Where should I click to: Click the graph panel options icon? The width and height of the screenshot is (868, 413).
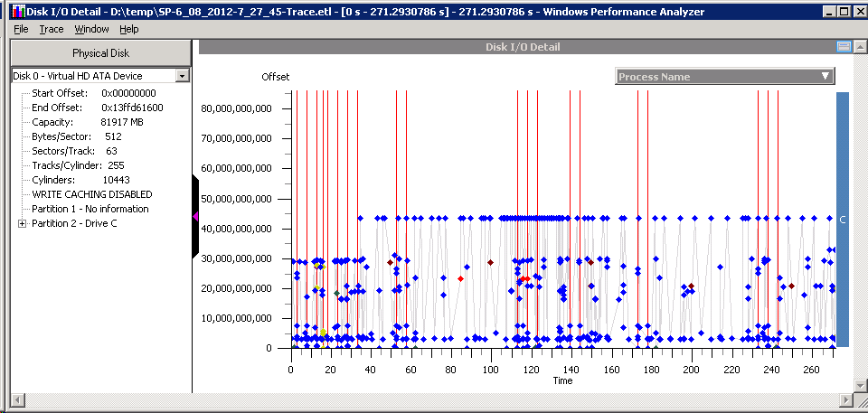844,46
